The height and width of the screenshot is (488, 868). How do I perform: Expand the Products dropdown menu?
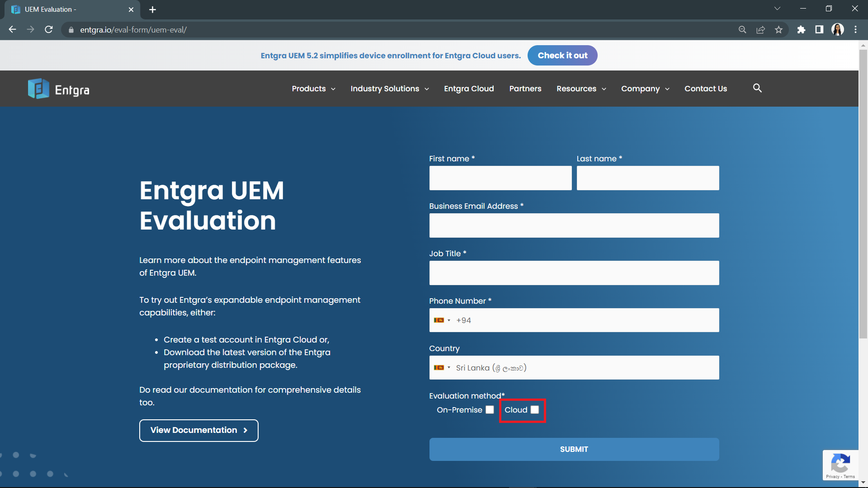pos(313,89)
